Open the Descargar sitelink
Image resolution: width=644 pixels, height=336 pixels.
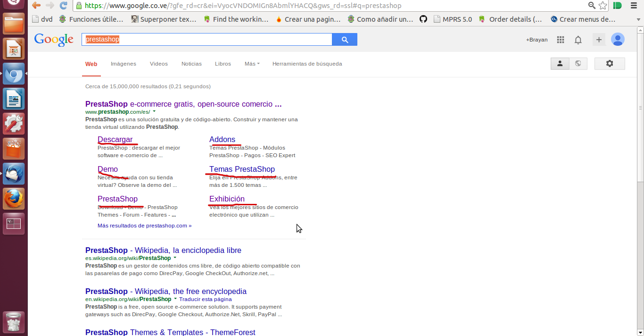(x=115, y=139)
